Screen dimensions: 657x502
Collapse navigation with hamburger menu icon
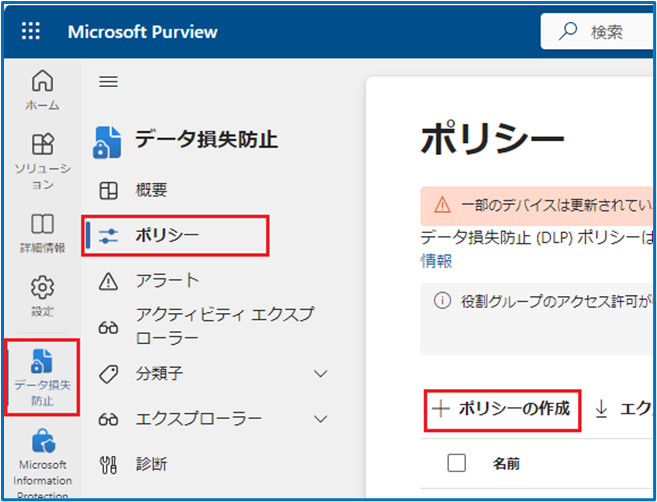click(x=108, y=82)
